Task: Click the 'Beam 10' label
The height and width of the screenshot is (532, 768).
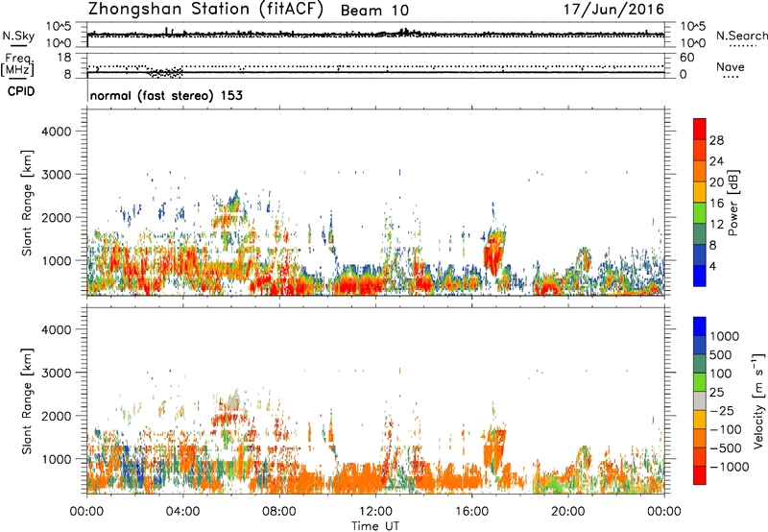Action: pyautogui.click(x=374, y=11)
